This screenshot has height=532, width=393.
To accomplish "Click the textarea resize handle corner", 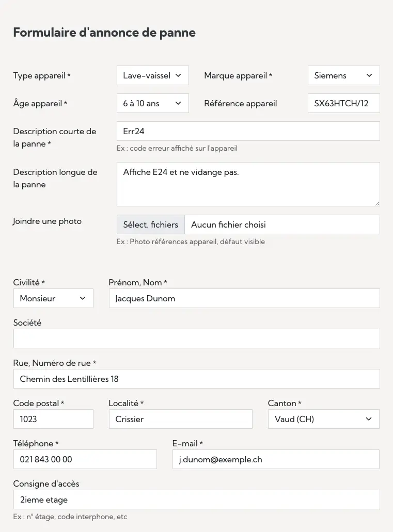I will [x=377, y=203].
